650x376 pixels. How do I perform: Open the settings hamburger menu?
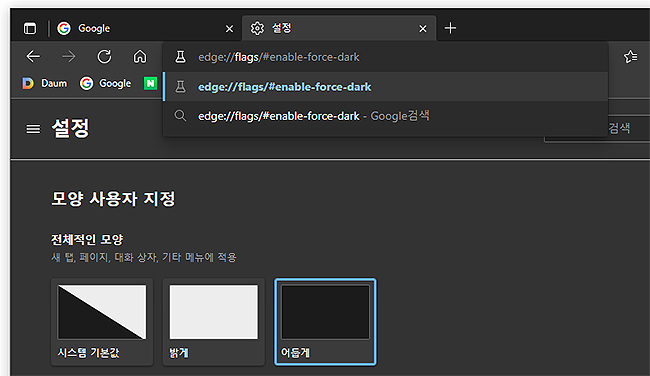pyautogui.click(x=33, y=129)
